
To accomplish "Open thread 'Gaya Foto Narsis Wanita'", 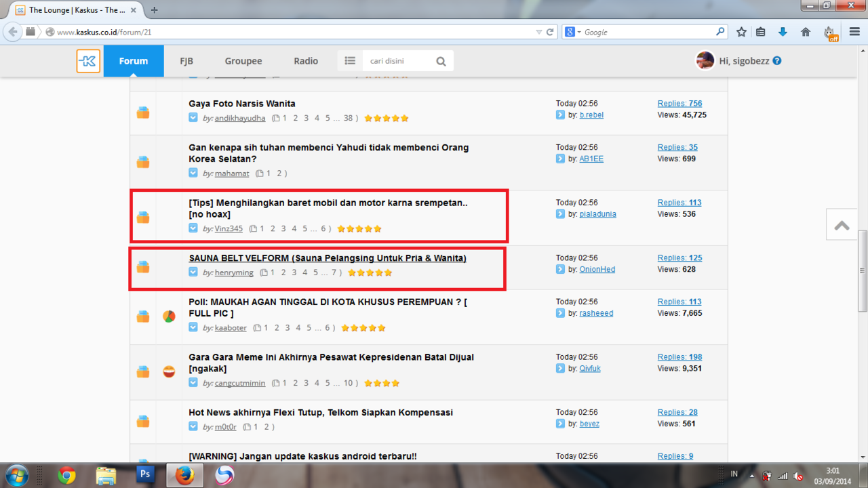I will [x=242, y=104].
